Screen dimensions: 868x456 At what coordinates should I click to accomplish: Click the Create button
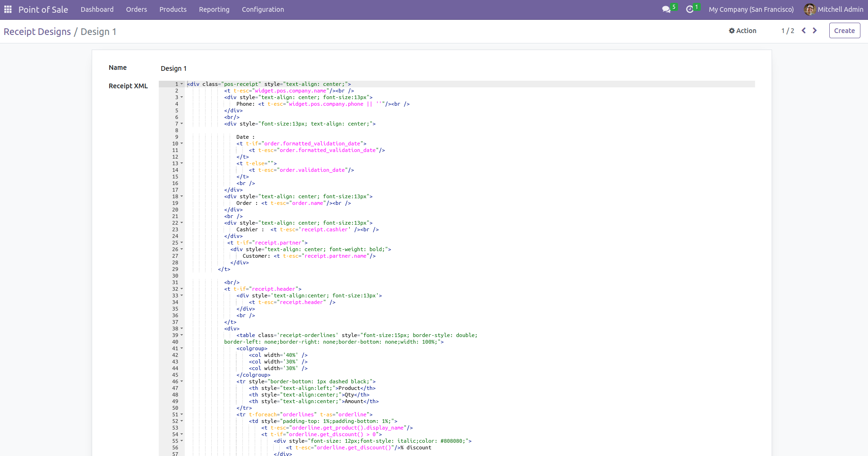844,31
